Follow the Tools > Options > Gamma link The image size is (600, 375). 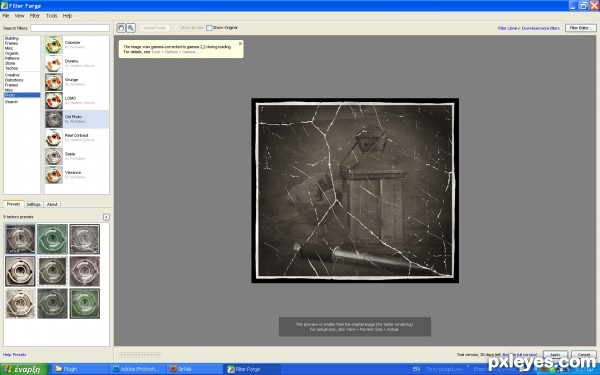(x=174, y=52)
